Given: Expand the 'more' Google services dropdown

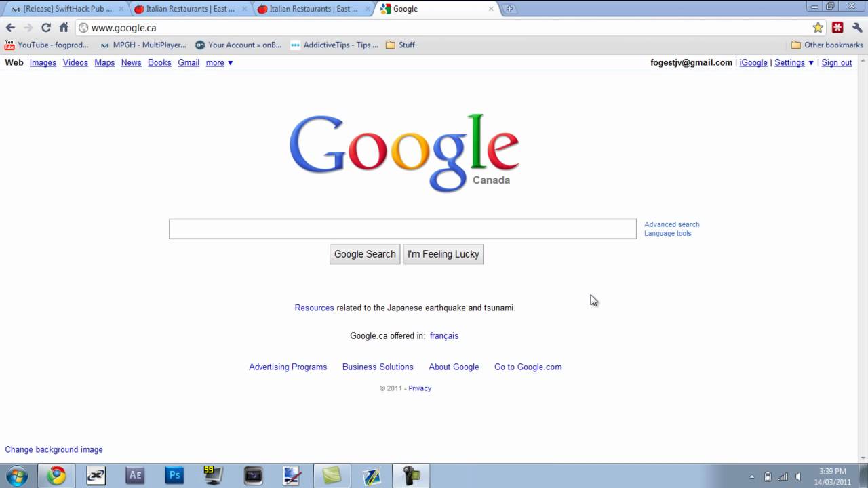Looking at the screenshot, I should [219, 62].
